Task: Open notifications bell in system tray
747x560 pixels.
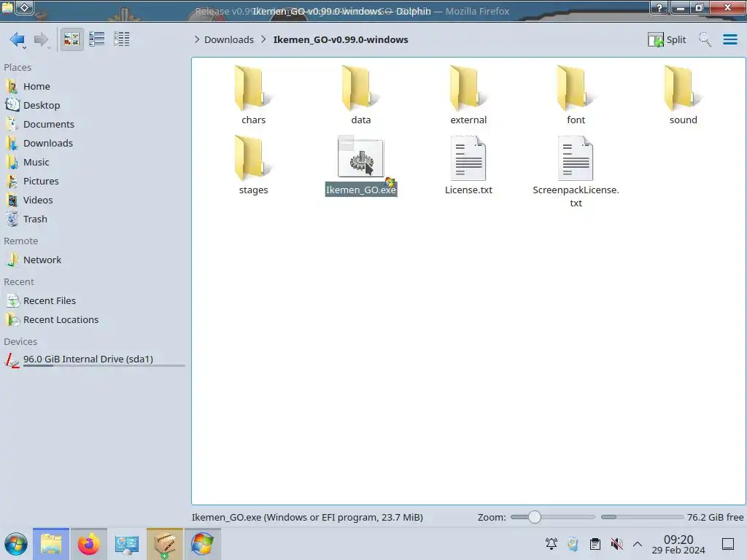Action: (x=551, y=544)
